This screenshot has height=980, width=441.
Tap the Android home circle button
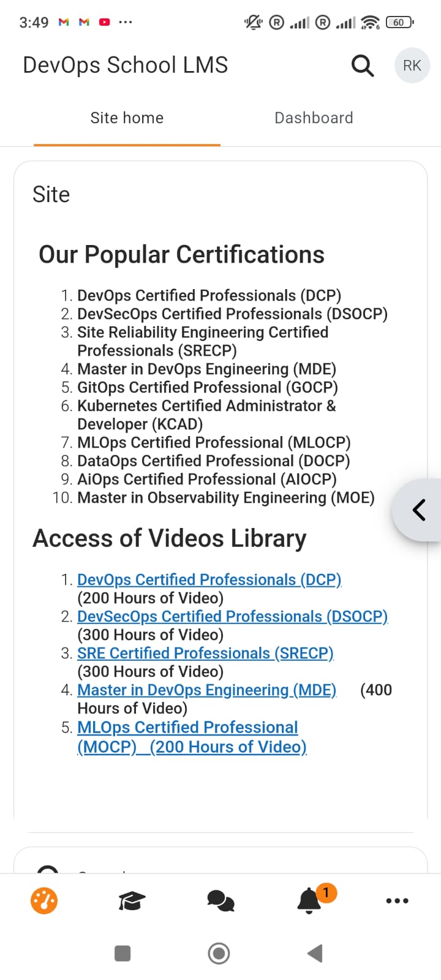click(219, 953)
